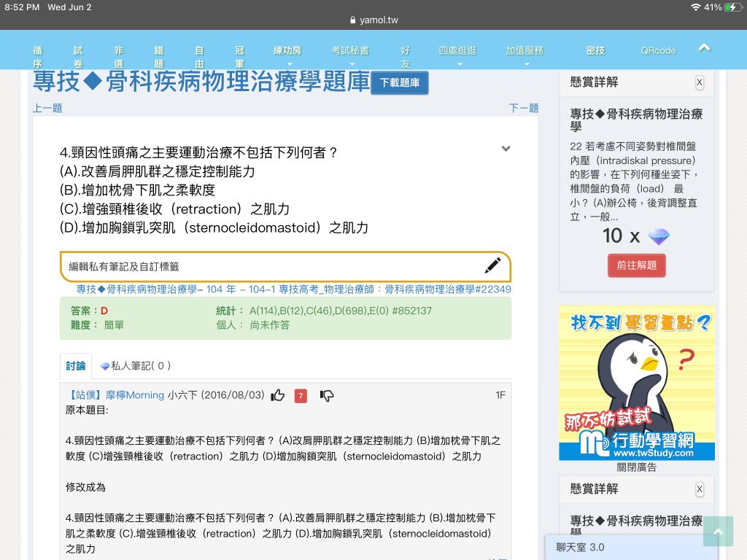This screenshot has width=747, height=560.
Task: Switch to the 私人筆記 tab
Action: tap(136, 366)
